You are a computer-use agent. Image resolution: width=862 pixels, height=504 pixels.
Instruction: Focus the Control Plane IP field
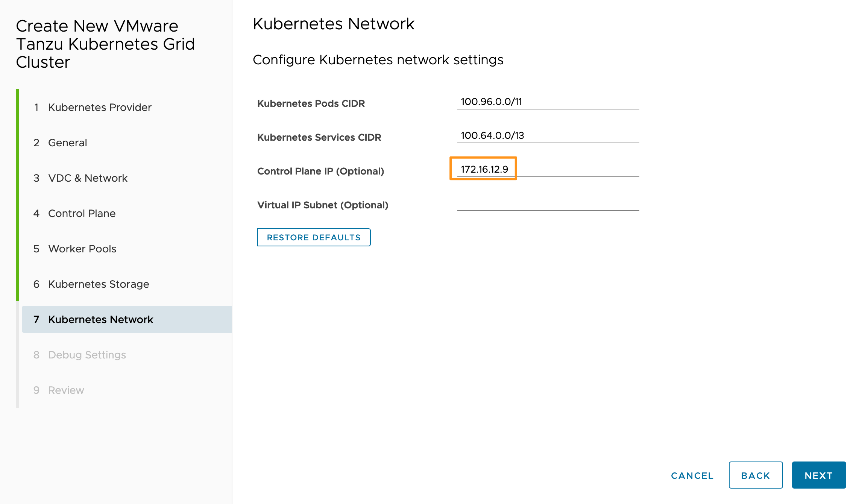click(548, 170)
